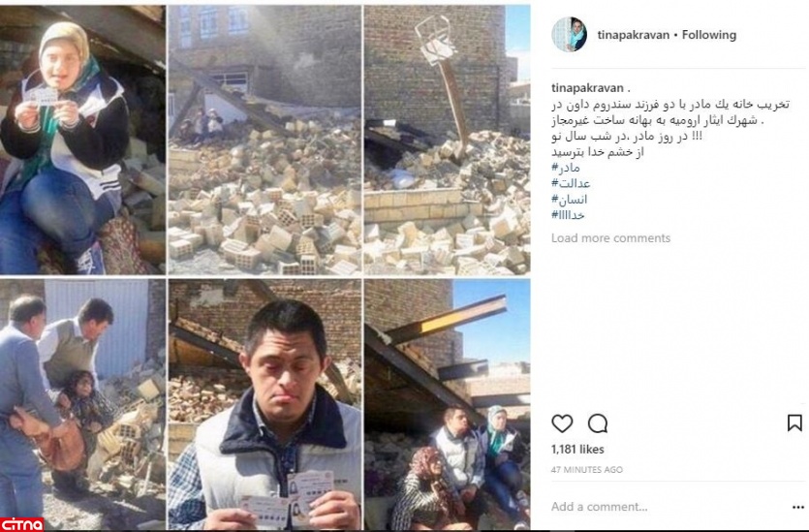
Task: Save post with bookmark icon
Action: pos(794,423)
